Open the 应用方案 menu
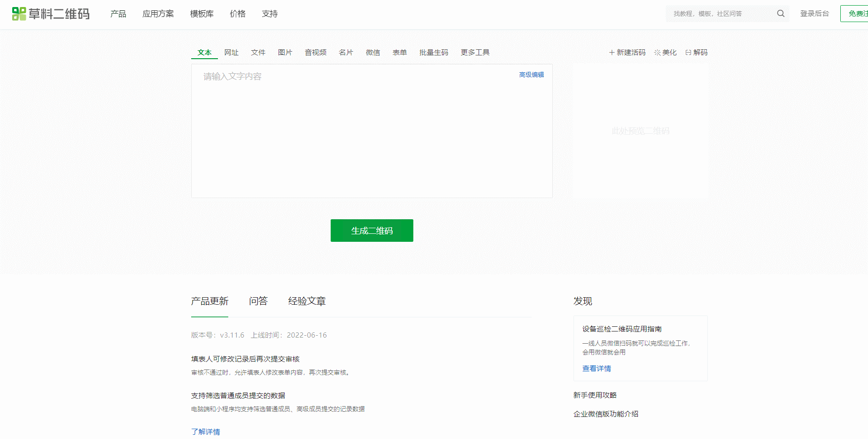 click(158, 14)
